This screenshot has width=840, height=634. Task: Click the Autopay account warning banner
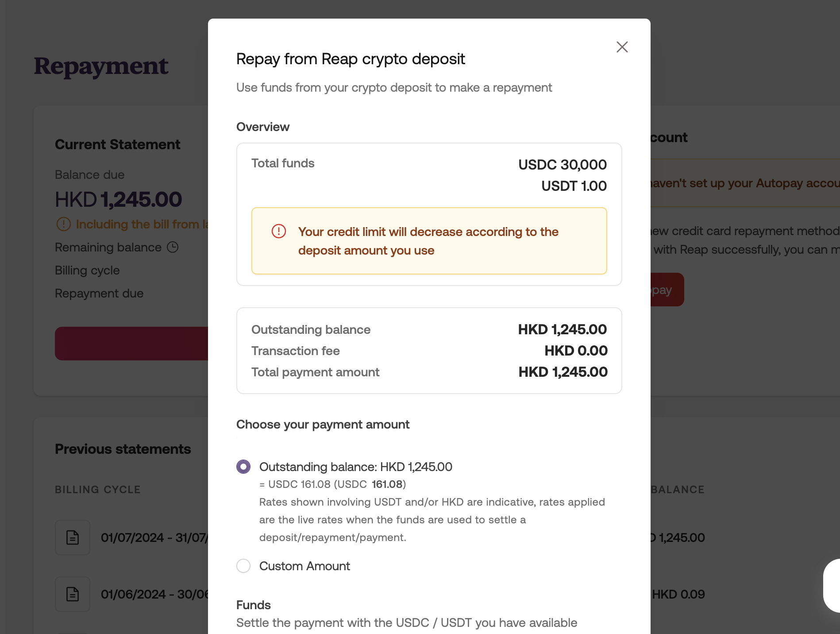click(x=744, y=183)
